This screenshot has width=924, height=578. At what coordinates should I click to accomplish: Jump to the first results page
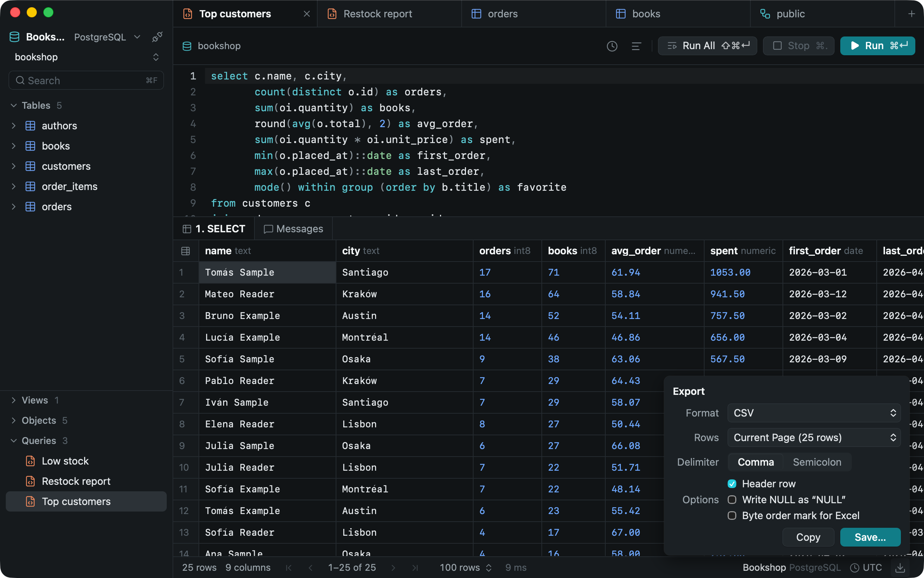(289, 568)
